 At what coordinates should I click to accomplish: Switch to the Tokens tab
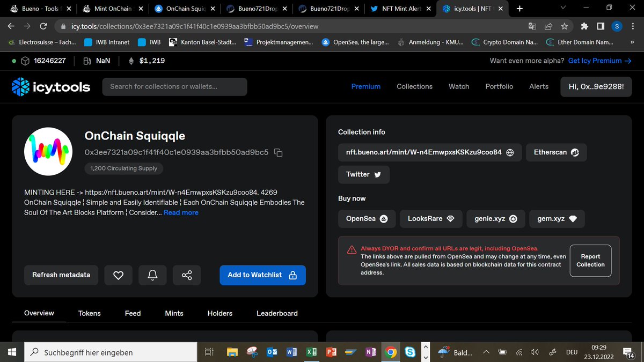90,313
